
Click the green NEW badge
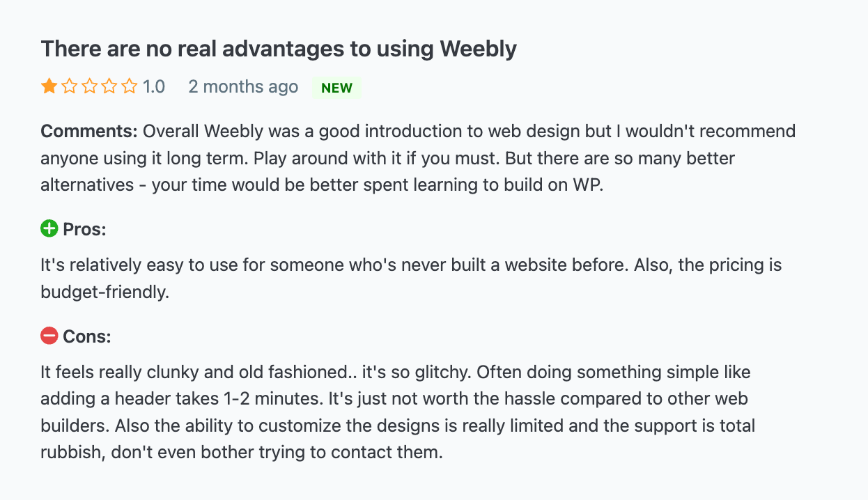pyautogui.click(x=337, y=88)
